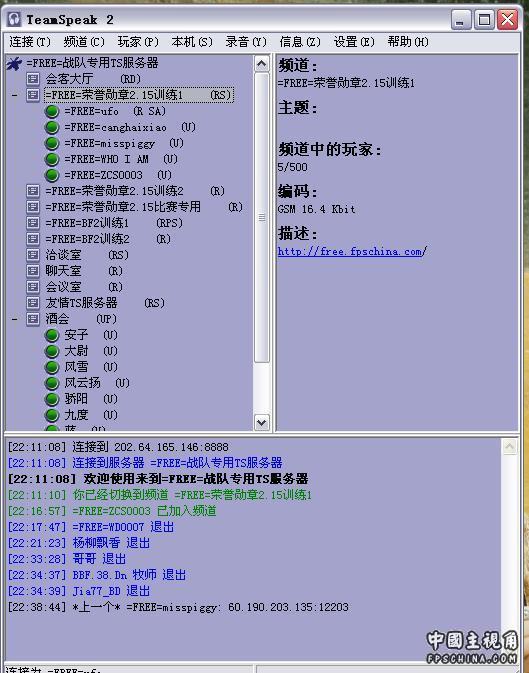This screenshot has height=673, width=529.
Task: Open the 设置(E) menu
Action: [x=354, y=42]
